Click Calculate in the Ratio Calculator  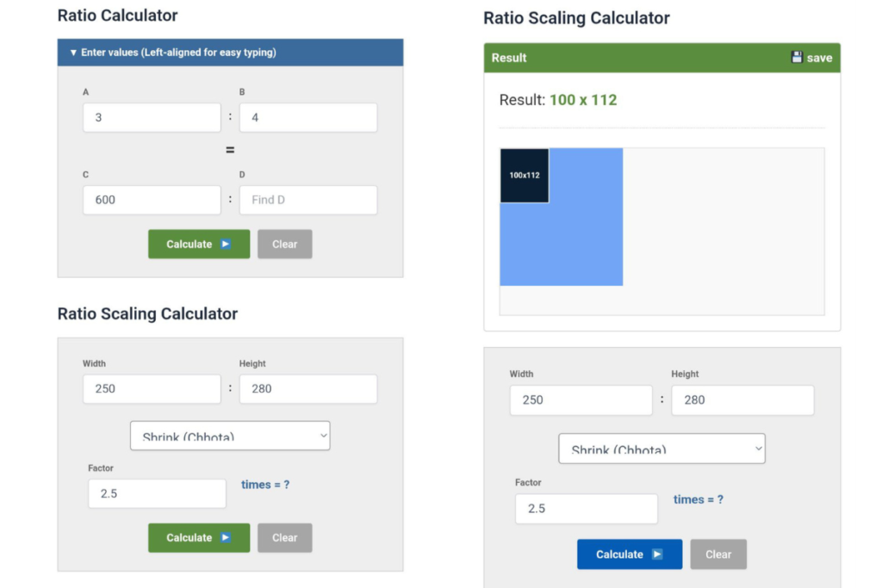198,244
